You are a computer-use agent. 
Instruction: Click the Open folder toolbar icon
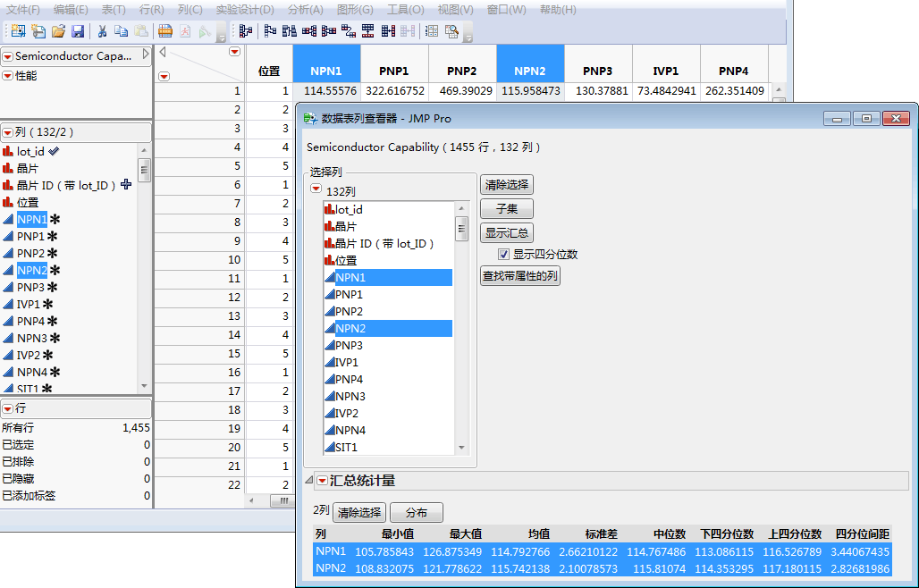coord(58,31)
